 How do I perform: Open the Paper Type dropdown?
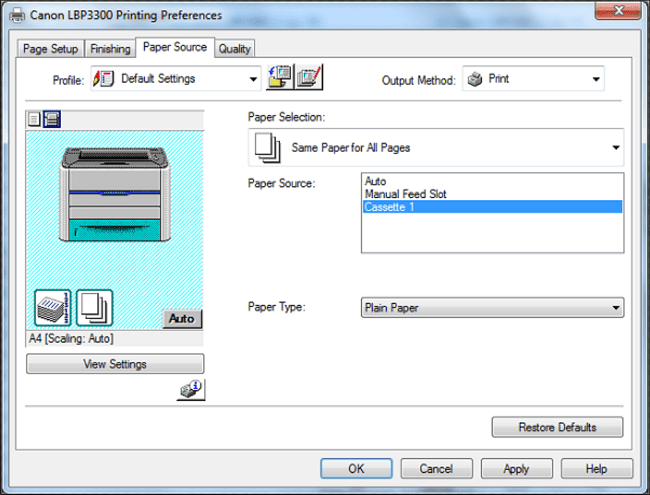(492, 308)
